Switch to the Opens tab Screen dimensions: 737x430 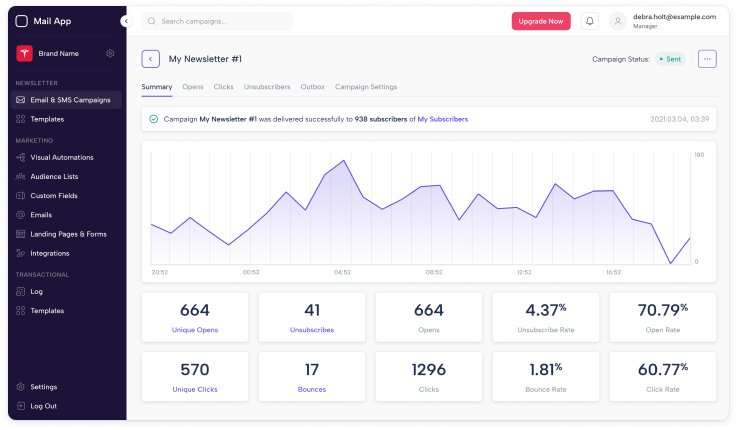click(x=193, y=87)
